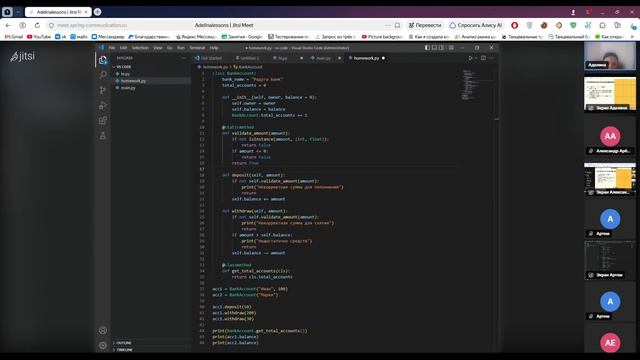This screenshot has width=640, height=360.
Task: Open the Extensions view in VS Code
Action: click(102, 120)
